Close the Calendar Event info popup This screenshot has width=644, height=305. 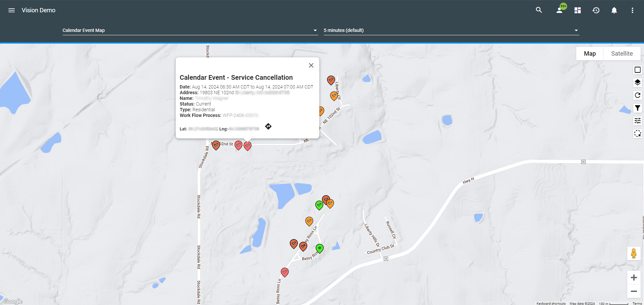[x=311, y=65]
